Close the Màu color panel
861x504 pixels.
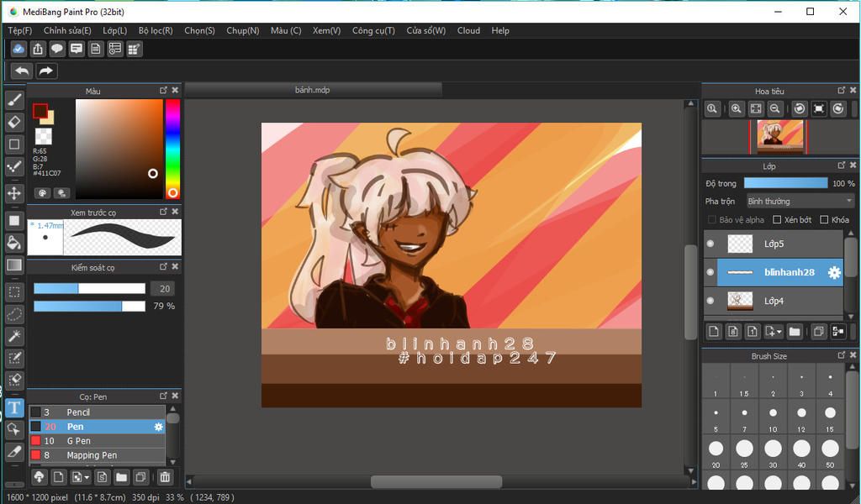click(x=175, y=90)
